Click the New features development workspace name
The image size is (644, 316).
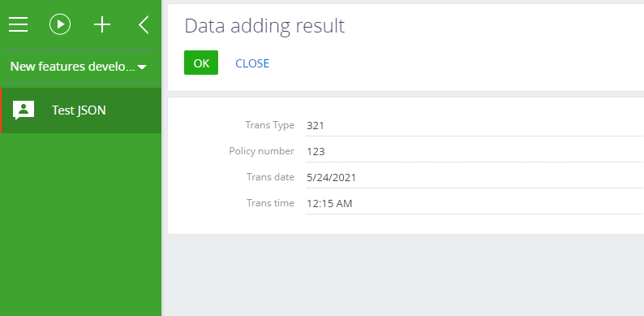point(72,67)
